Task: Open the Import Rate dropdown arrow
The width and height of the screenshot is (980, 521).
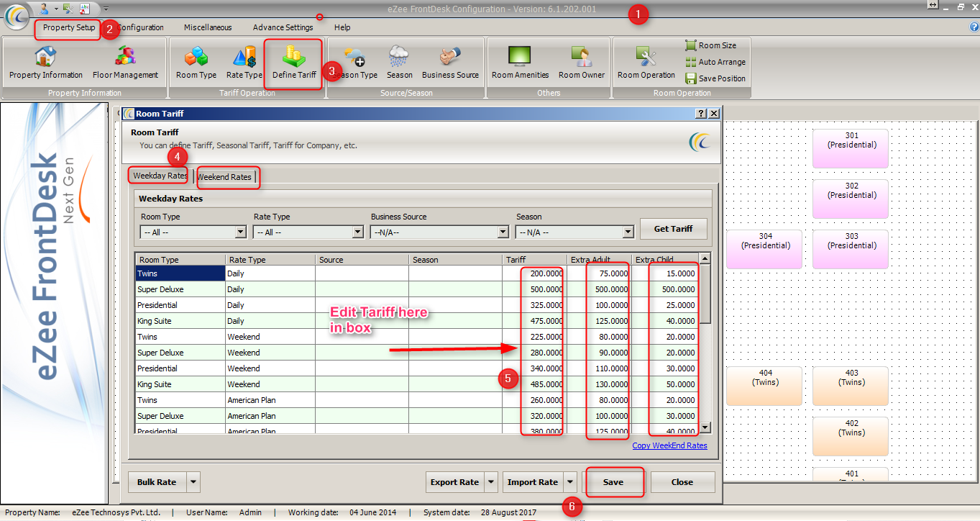Action: (570, 482)
